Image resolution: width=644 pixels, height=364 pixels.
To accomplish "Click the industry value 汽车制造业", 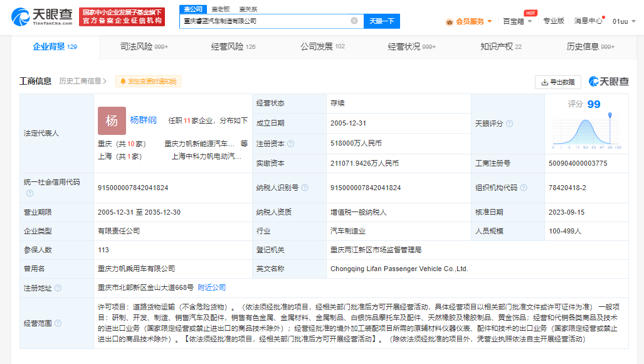I will point(348,232).
